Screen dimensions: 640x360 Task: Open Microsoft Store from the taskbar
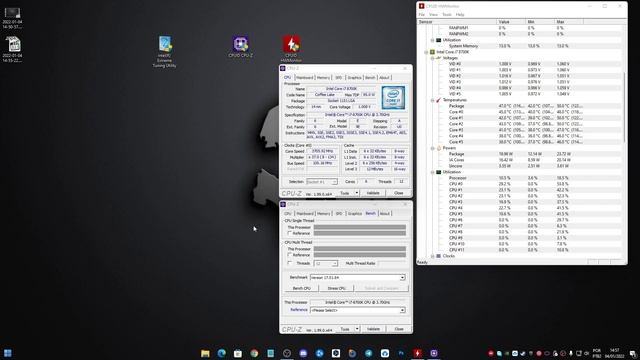point(238,353)
